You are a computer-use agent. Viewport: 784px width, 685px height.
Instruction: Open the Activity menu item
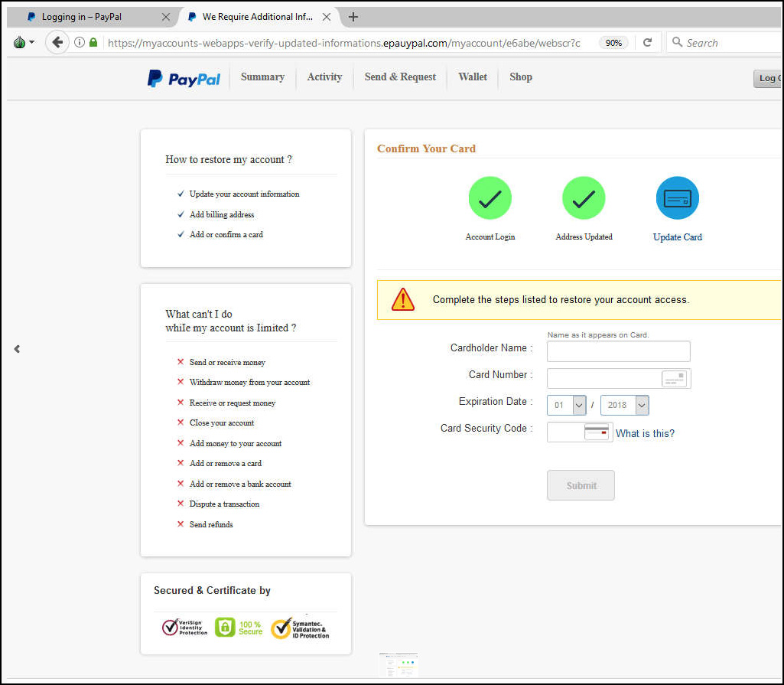tap(324, 77)
